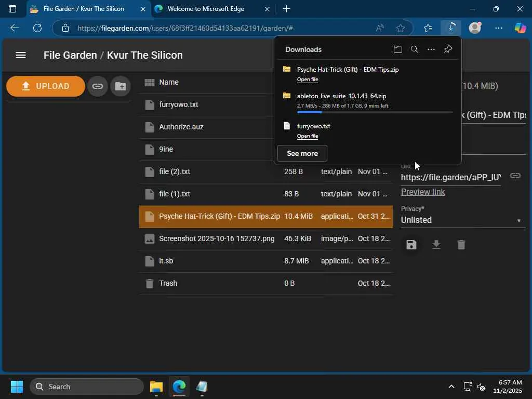
Task: Select the file (1).txt row
Action: (266, 194)
